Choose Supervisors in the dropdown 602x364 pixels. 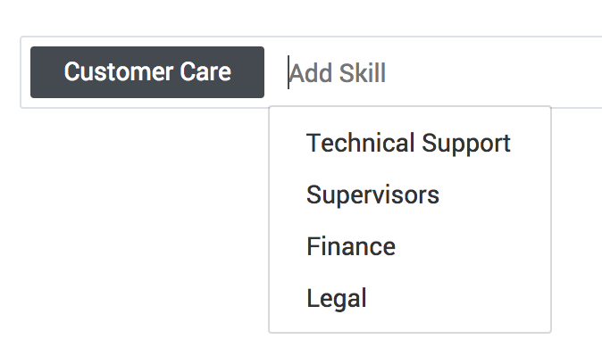(x=372, y=194)
